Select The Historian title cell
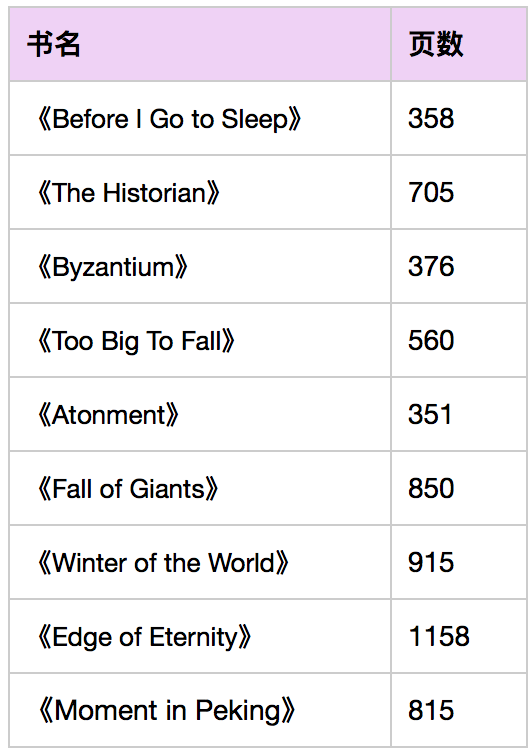 (x=200, y=192)
